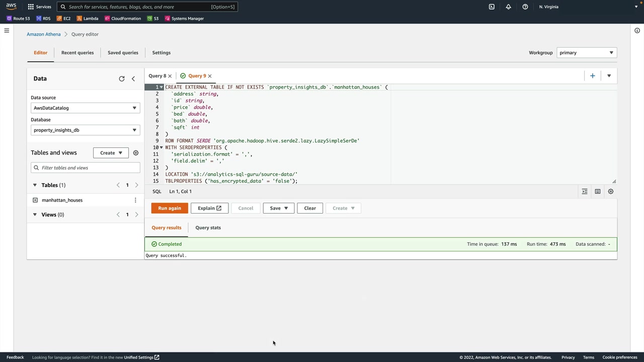
Task: Switch to the Recent queries tab
Action: coord(77,53)
